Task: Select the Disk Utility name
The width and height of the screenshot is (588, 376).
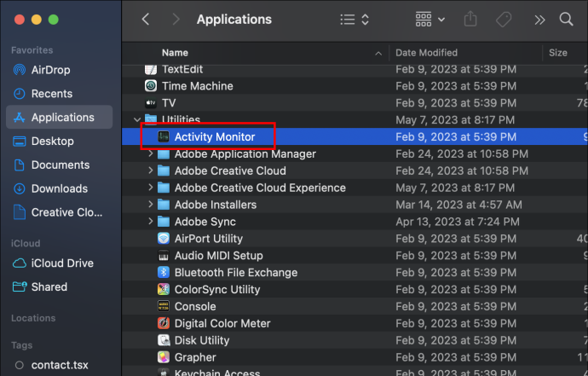Action: click(202, 340)
